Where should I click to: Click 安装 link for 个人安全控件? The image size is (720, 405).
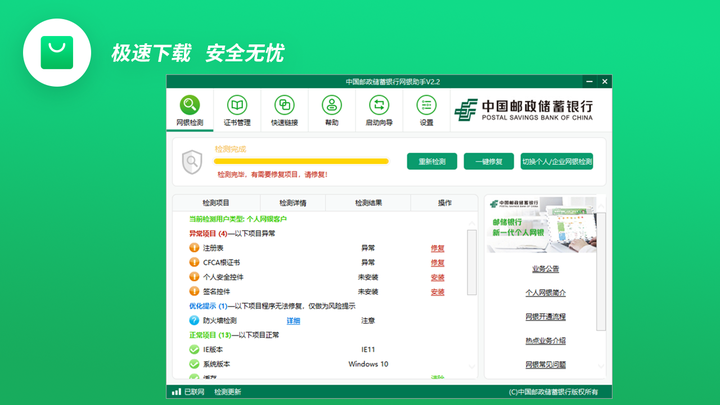pos(437,277)
